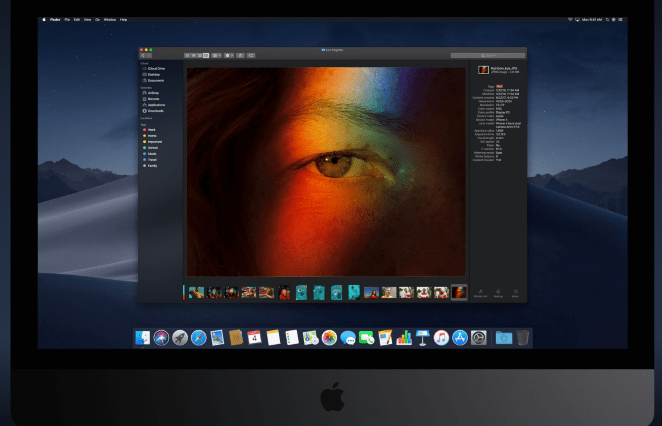Screen dimensions: 662x426
Task: Open Safari from the dock
Action: coord(198,339)
